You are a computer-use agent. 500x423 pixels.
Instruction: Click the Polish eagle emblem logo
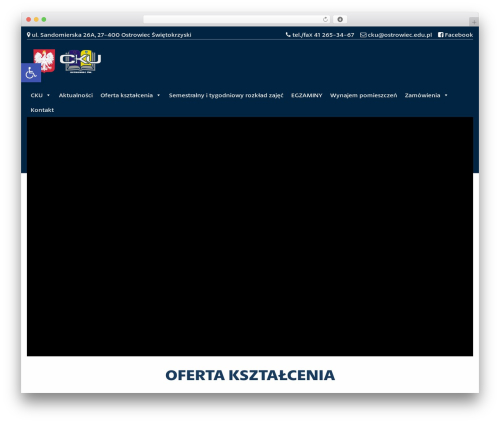[x=44, y=60]
